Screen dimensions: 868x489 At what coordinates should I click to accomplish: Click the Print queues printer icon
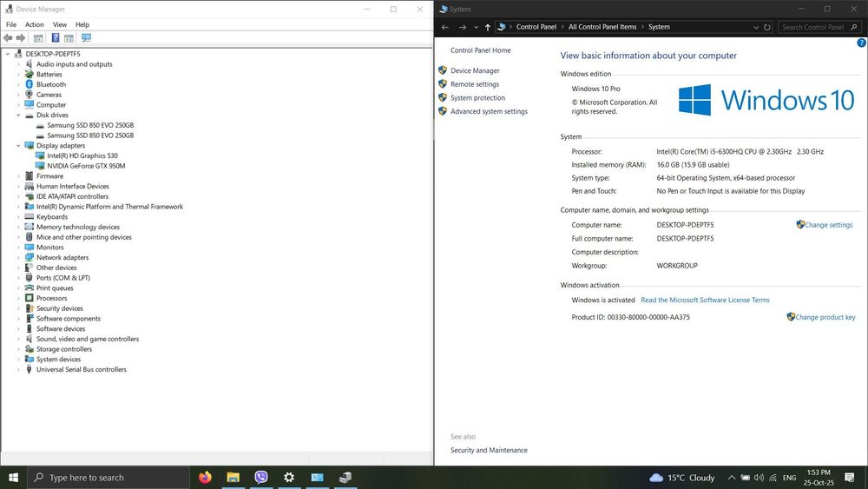30,288
